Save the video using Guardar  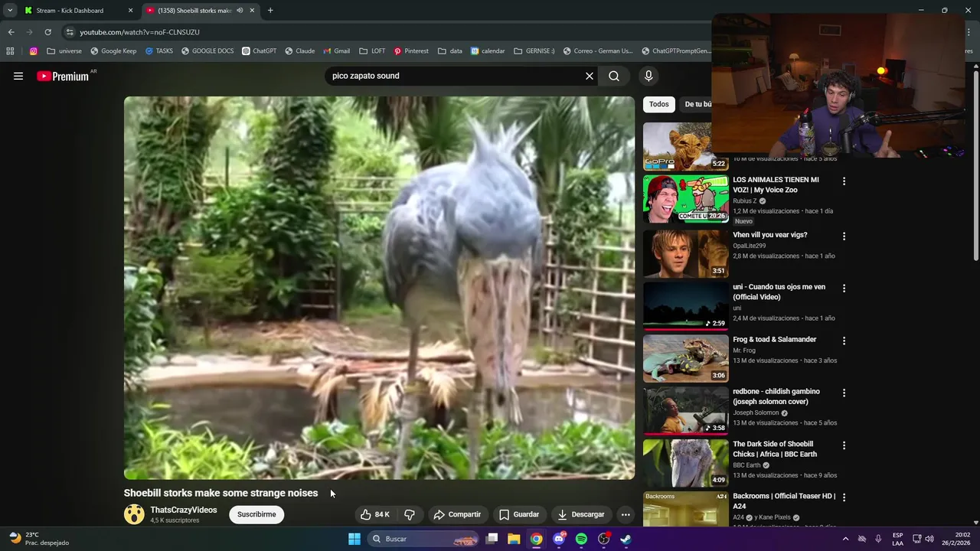519,514
